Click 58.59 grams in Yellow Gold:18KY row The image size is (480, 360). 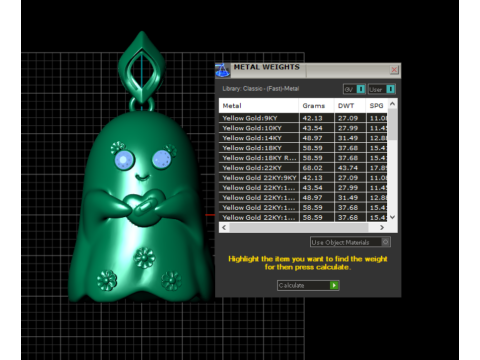click(312, 148)
